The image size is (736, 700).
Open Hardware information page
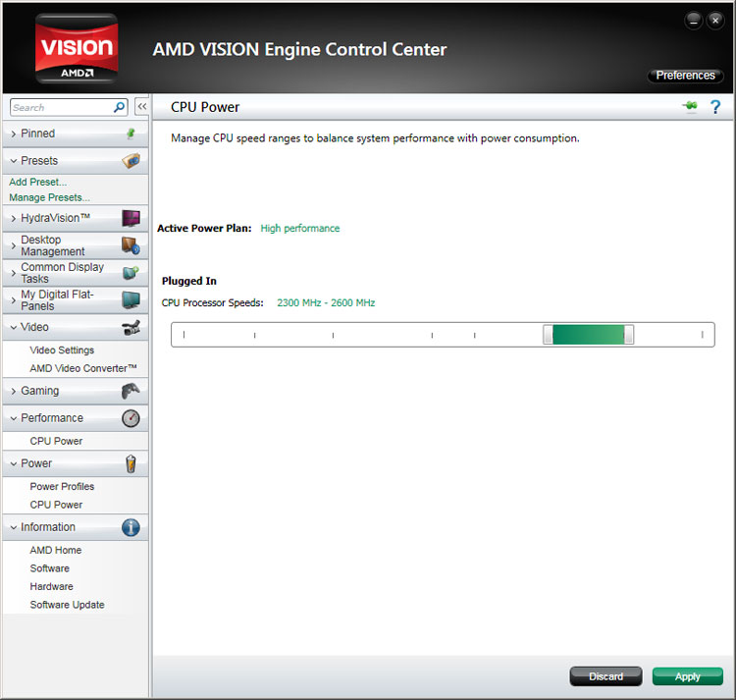(51, 587)
